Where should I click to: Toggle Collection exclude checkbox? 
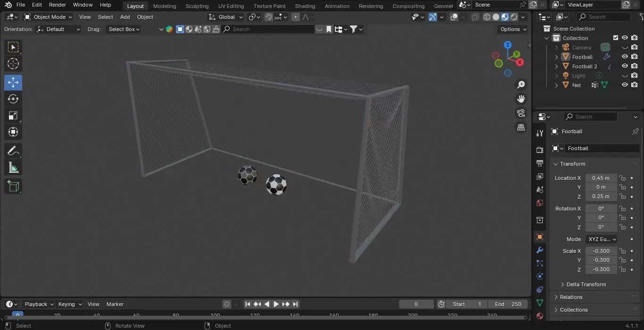pos(615,38)
